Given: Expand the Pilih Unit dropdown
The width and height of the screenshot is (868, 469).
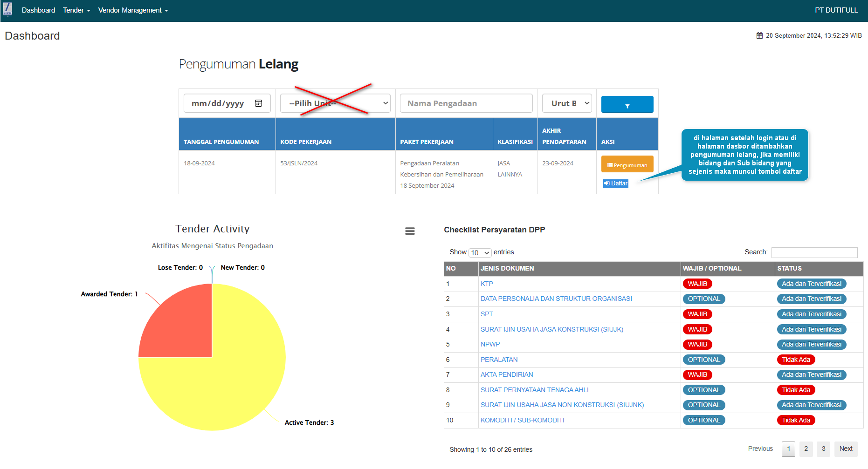Looking at the screenshot, I should pyautogui.click(x=335, y=103).
